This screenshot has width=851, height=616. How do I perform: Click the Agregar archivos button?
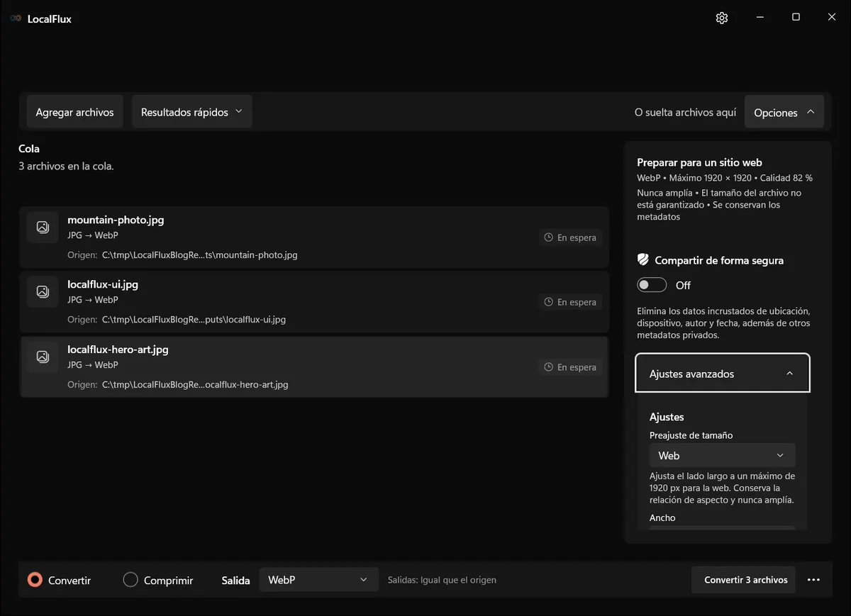click(75, 112)
